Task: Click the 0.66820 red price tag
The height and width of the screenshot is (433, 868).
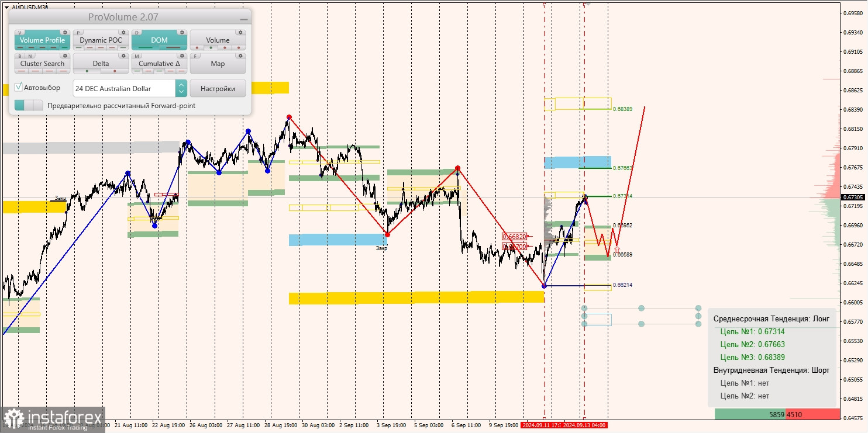Action: [x=515, y=237]
